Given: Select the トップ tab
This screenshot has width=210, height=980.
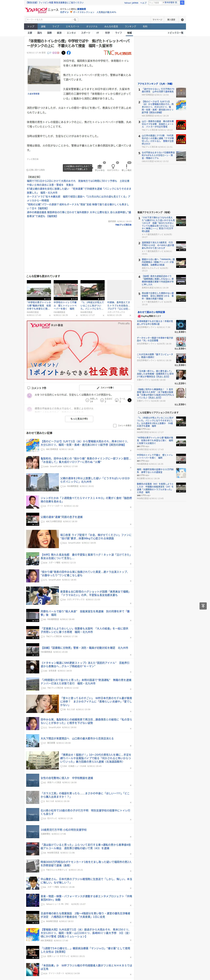Looking at the screenshot, I should (31, 27).
